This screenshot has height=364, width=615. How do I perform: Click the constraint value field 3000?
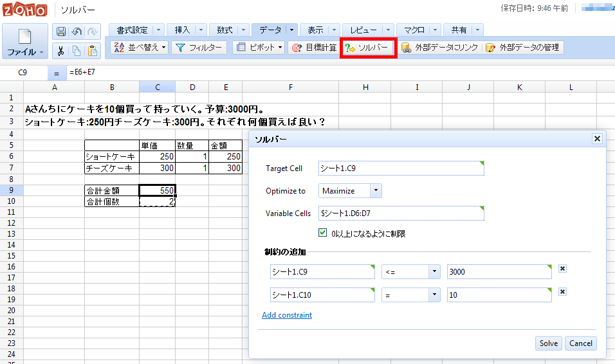[499, 271]
